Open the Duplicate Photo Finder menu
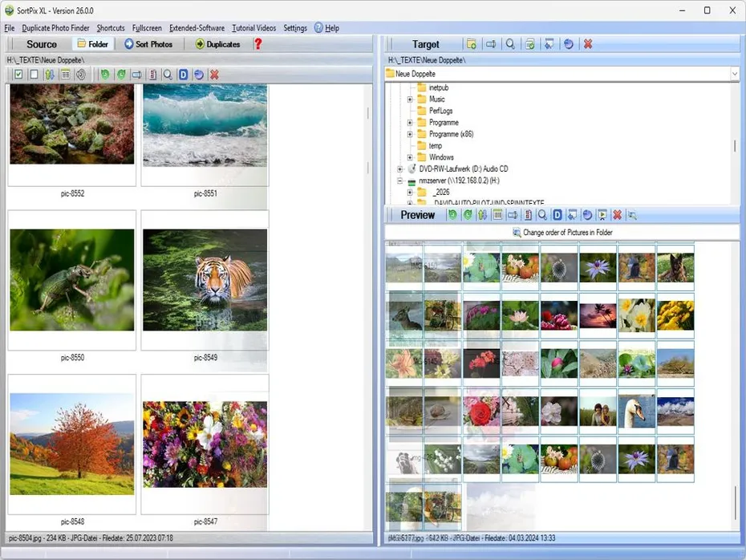The height and width of the screenshot is (560, 746). (56, 27)
